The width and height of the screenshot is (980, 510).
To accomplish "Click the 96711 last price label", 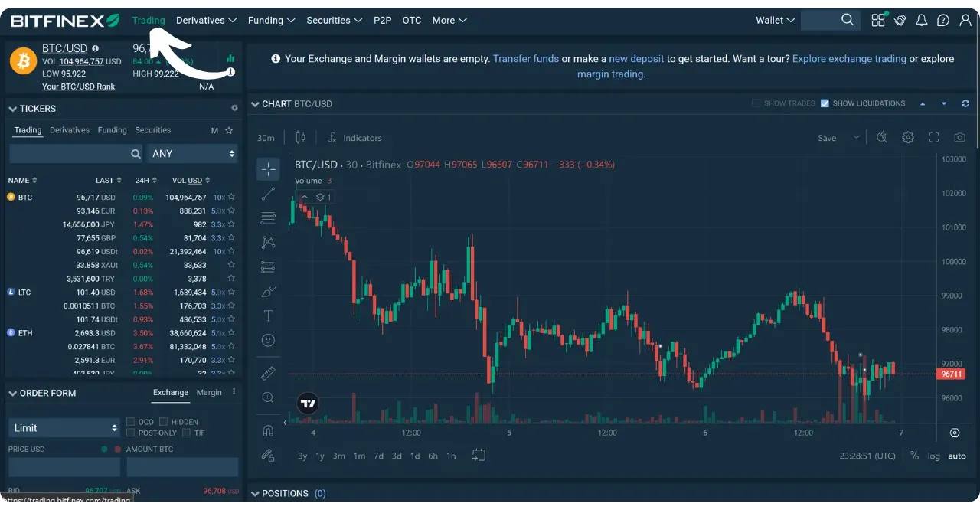I will pos(950,374).
